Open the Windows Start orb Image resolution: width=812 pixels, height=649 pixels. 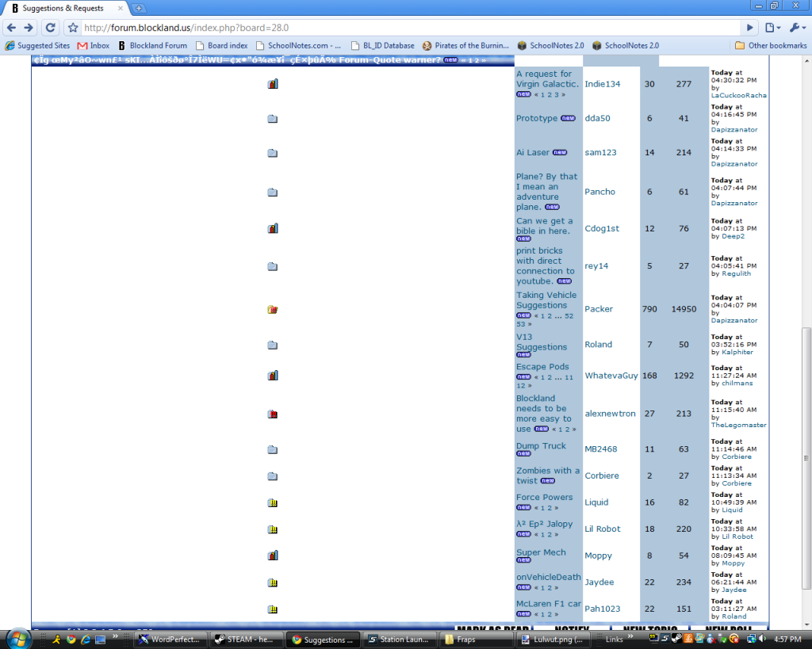pos(19,639)
